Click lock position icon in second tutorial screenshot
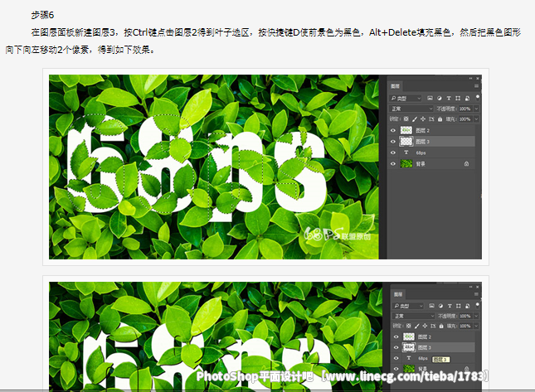Screen dimensions: 535x392 coord(425,326)
